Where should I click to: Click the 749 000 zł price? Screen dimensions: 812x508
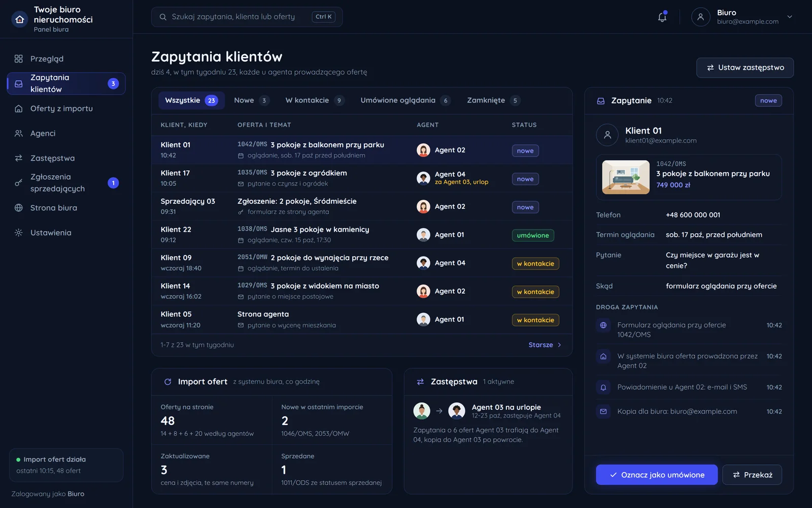673,185
